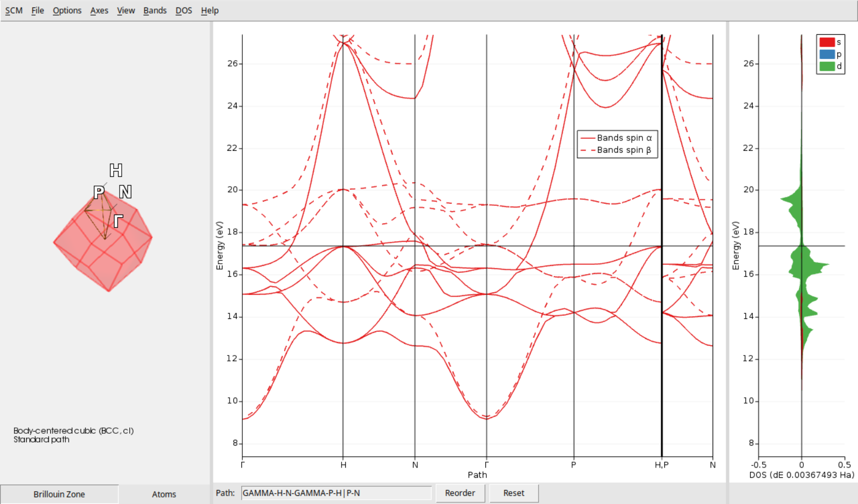Click the Reset button
The image size is (858, 504).
click(x=513, y=492)
